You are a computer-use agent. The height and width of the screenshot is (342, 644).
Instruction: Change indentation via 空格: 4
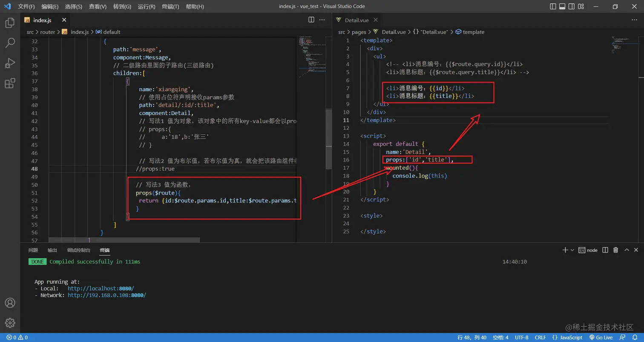[500, 337]
